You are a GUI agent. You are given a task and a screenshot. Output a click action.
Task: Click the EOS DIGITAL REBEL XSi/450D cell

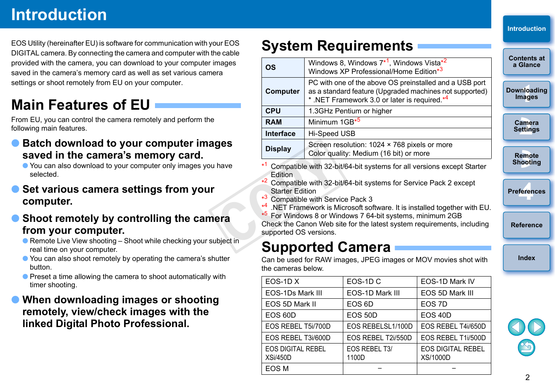(x=302, y=353)
